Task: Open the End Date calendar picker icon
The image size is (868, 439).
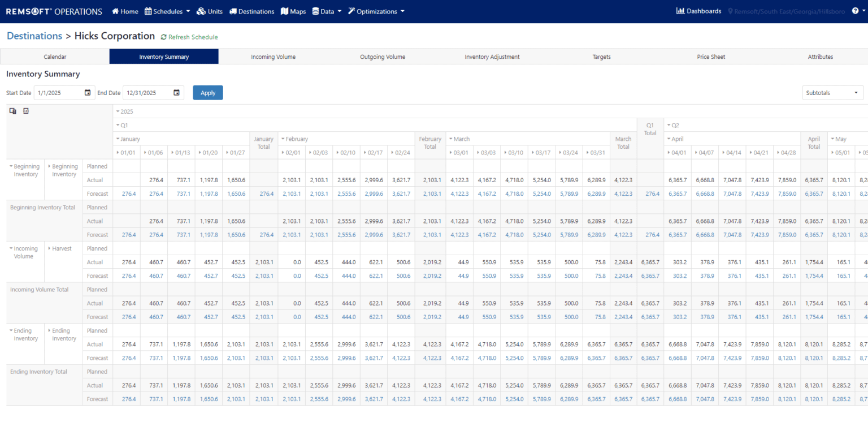Action: 177,92
